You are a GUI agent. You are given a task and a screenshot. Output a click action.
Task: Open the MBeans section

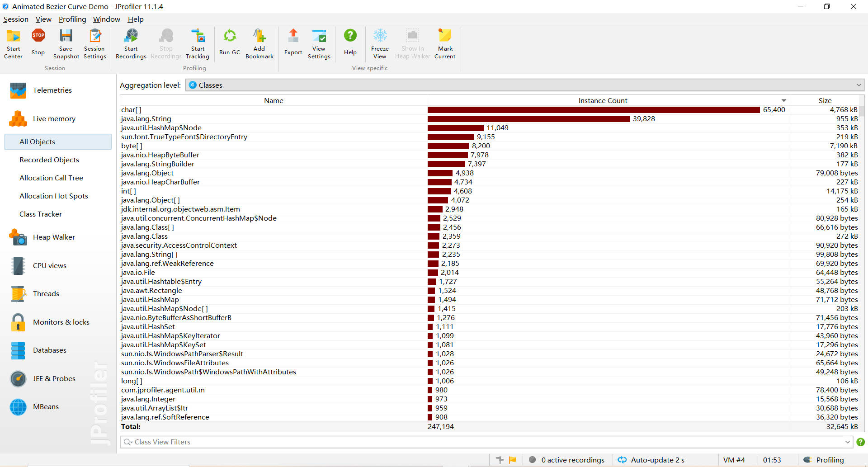(46, 407)
